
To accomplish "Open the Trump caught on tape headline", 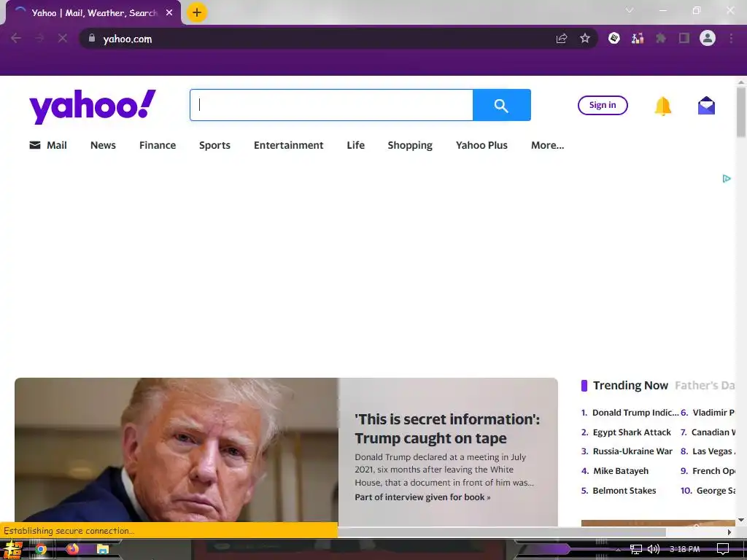I will point(447,429).
